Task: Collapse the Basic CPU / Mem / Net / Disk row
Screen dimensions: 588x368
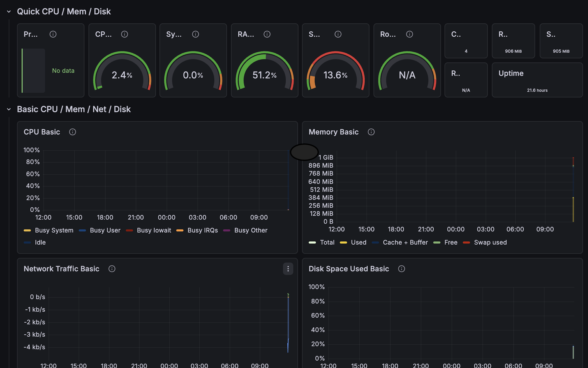Action: (x=9, y=109)
